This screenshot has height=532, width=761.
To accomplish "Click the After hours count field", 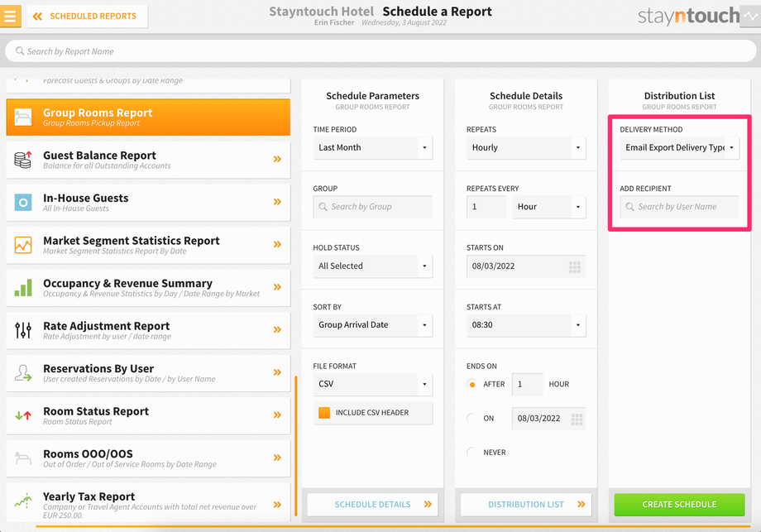I will [x=527, y=385].
